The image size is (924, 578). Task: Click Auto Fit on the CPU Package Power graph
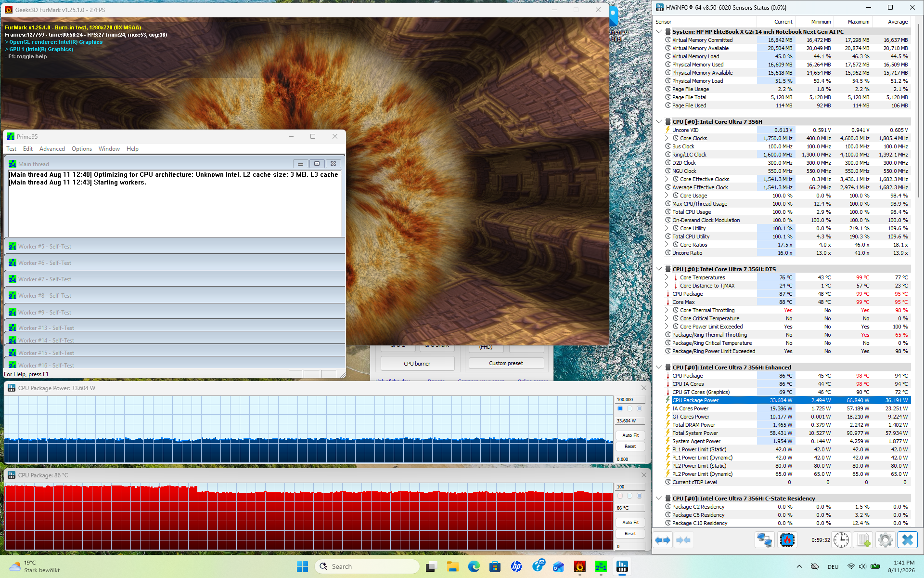click(630, 435)
